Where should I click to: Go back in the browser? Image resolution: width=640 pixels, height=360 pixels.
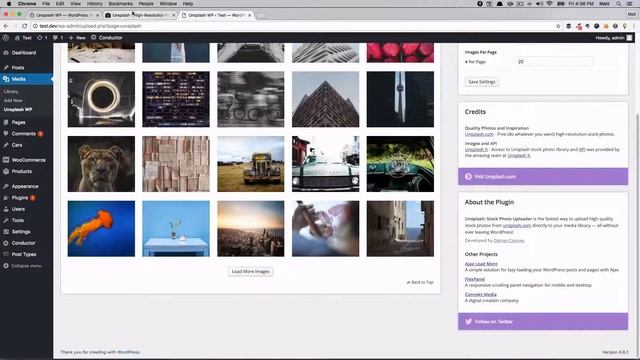point(6,26)
